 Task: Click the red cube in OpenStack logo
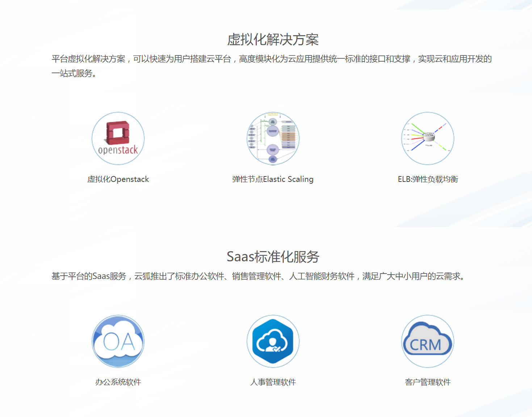coord(117,132)
